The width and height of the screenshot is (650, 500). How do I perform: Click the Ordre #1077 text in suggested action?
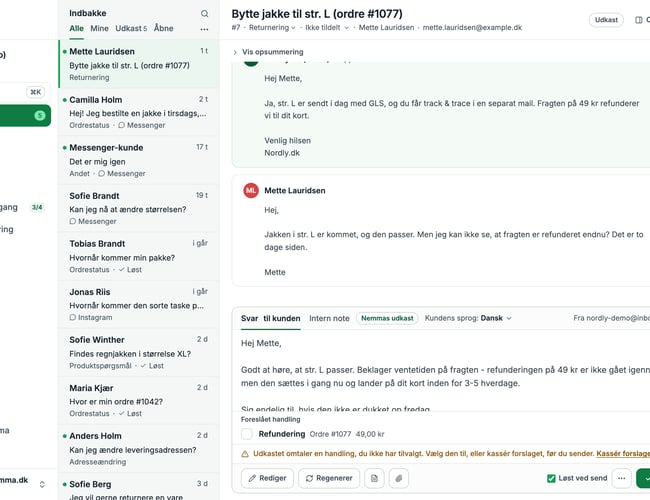(330, 434)
